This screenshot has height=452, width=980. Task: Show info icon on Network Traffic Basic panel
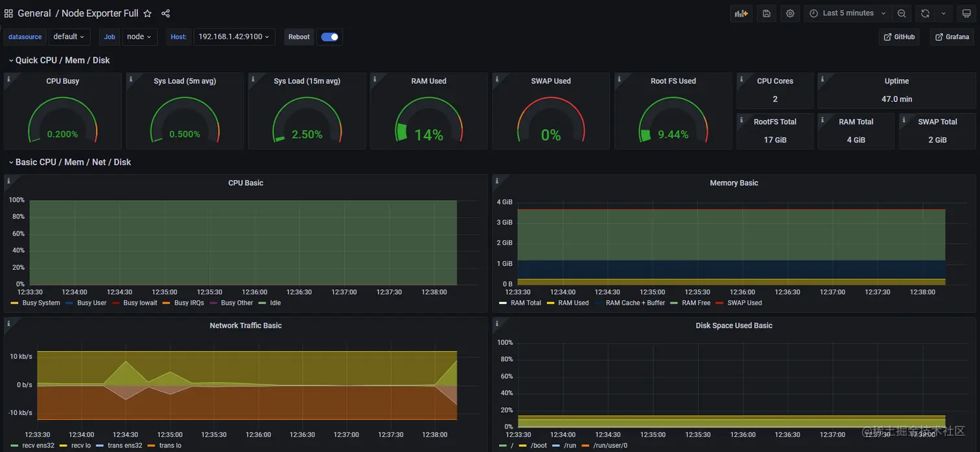click(8, 323)
